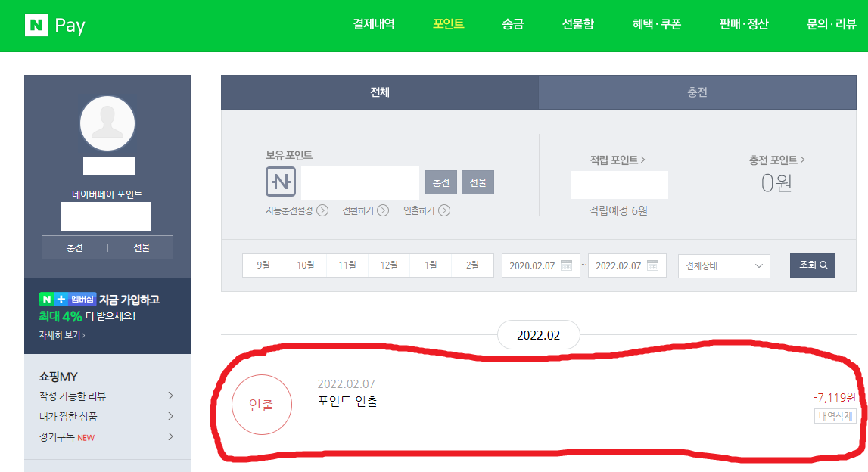Click the 인출 circle badge on the transaction
Image resolution: width=868 pixels, height=472 pixels.
261,405
